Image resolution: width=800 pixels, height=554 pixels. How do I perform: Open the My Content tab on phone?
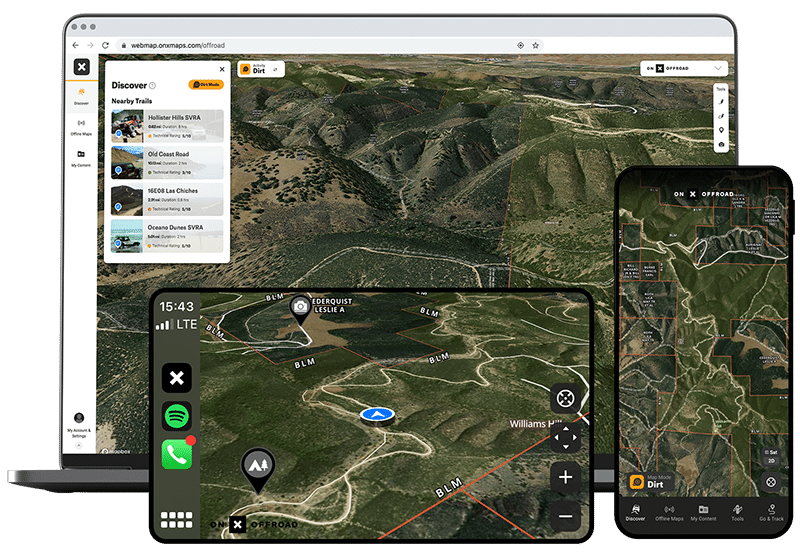pyautogui.click(x=703, y=514)
